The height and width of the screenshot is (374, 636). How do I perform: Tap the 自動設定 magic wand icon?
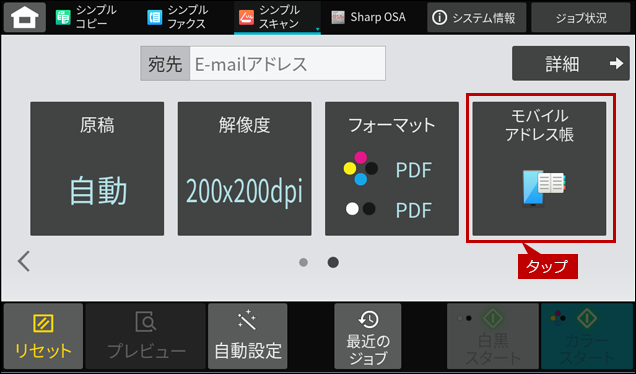pyautogui.click(x=247, y=320)
